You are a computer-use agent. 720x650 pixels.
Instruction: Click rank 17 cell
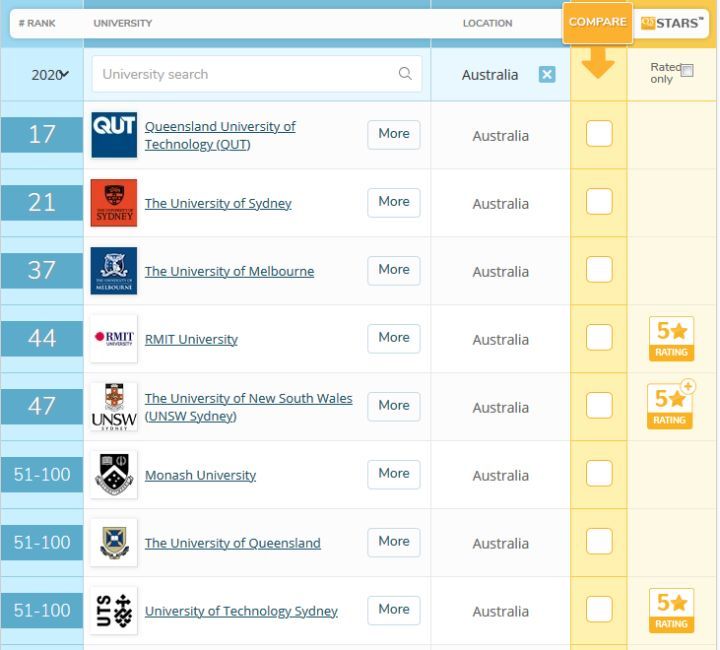[42, 134]
